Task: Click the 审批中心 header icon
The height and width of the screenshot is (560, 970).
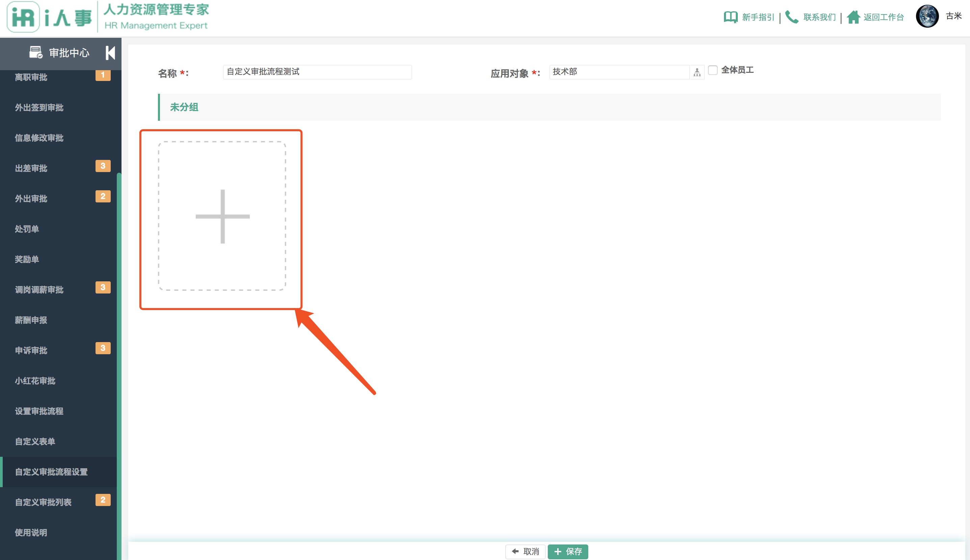Action: tap(36, 52)
